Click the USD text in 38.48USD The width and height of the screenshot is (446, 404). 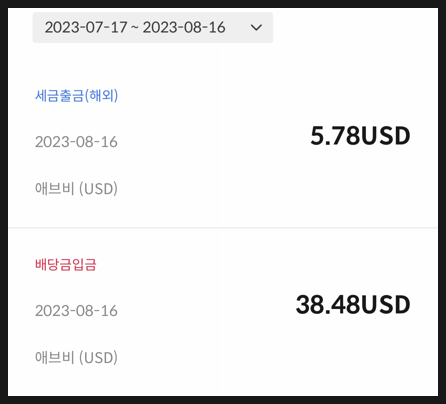click(x=385, y=305)
